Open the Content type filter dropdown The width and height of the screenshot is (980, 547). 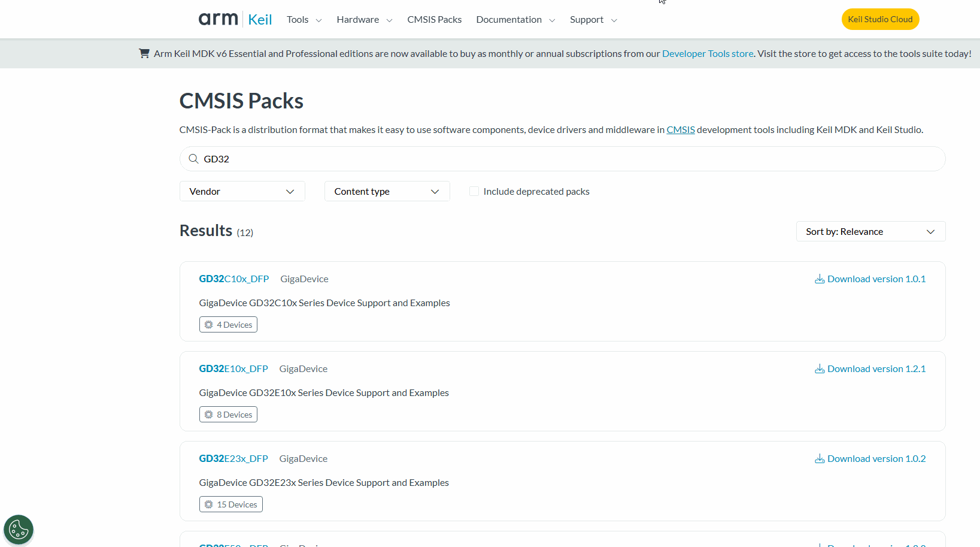point(387,191)
